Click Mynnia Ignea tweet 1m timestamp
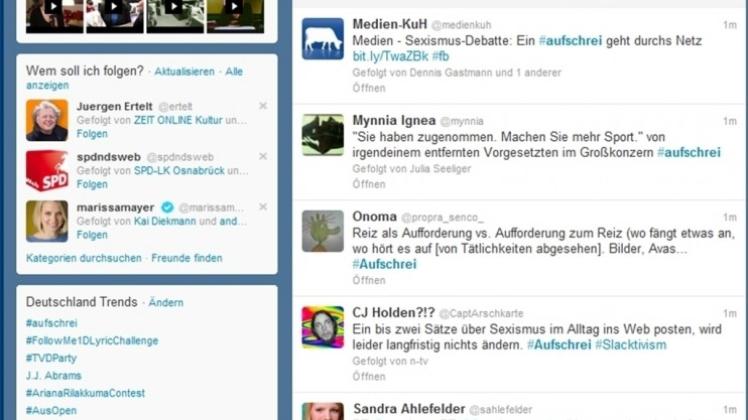The height and width of the screenshot is (420, 748). 730,121
